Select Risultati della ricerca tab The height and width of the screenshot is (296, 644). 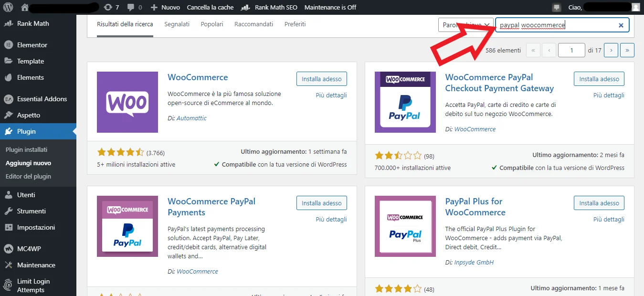coord(125,24)
